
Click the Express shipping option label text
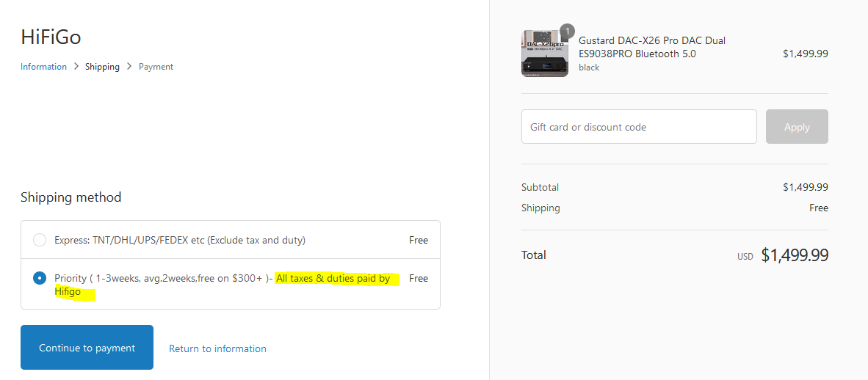180,240
